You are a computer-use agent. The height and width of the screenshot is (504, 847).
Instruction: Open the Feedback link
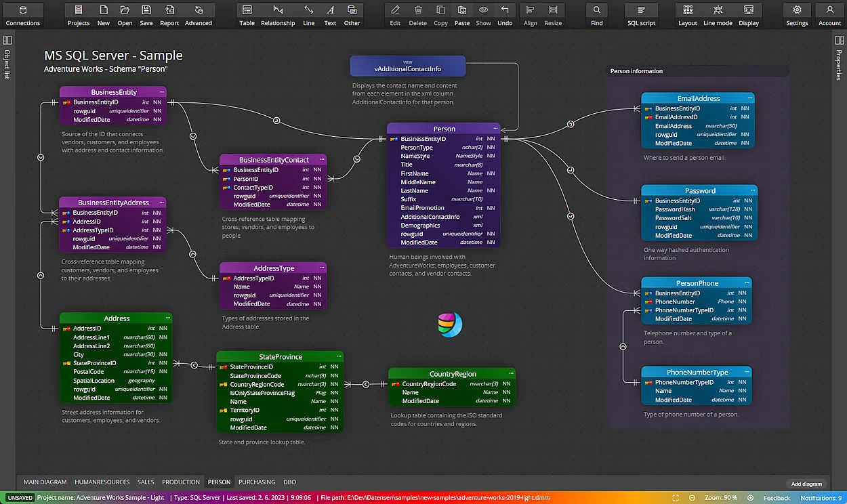coord(777,498)
